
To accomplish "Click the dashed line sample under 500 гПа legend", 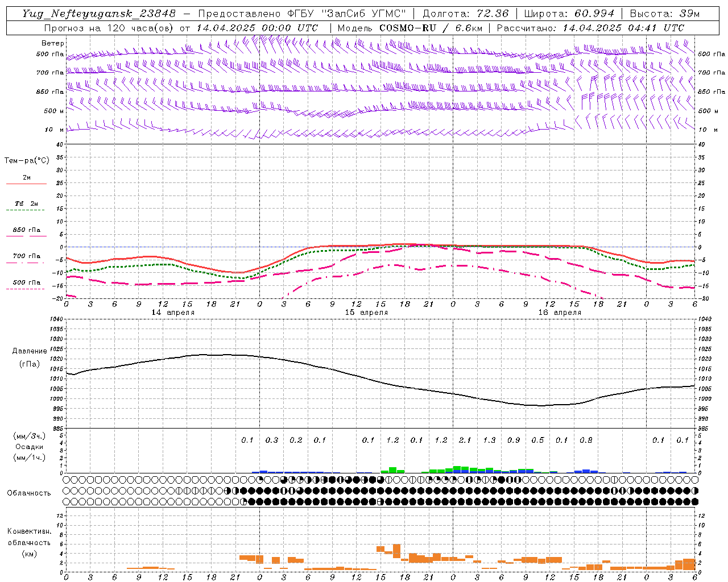I will point(26,289).
